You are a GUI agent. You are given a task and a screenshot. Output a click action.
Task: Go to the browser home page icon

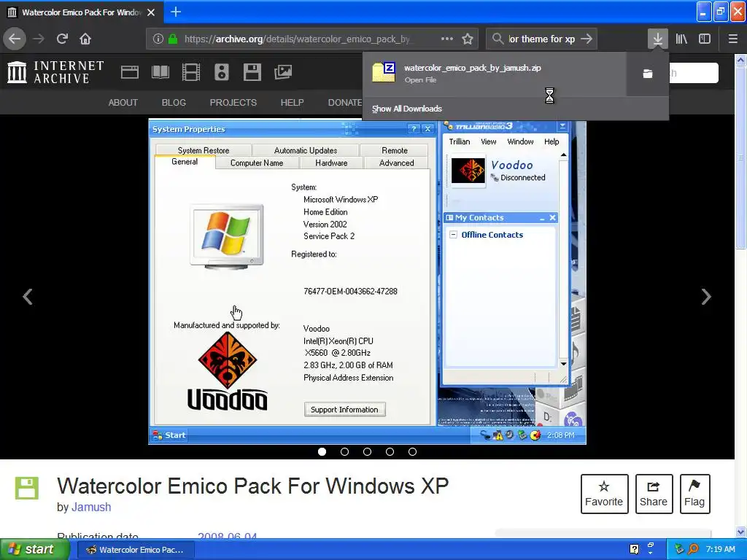85,39
